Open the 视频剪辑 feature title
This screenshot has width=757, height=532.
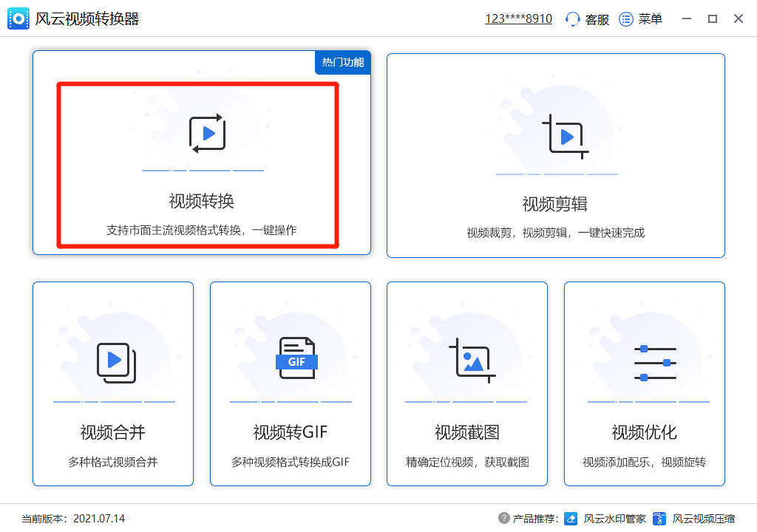[554, 204]
